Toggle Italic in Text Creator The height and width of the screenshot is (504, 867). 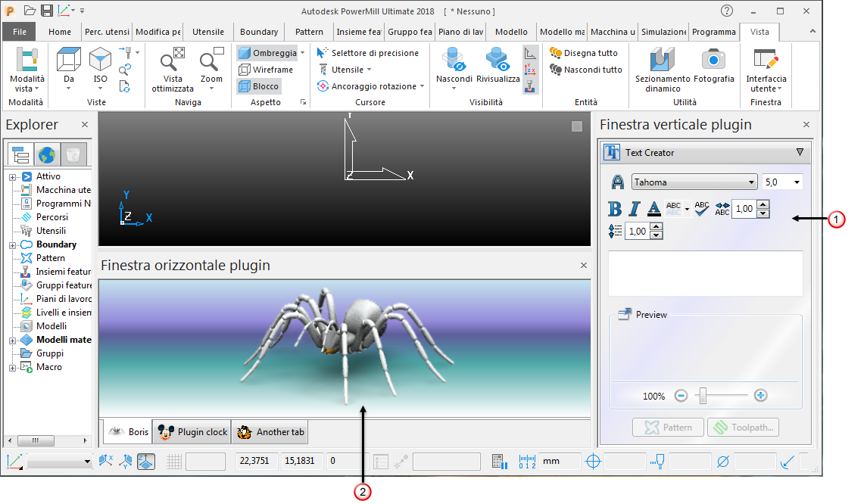coord(635,209)
